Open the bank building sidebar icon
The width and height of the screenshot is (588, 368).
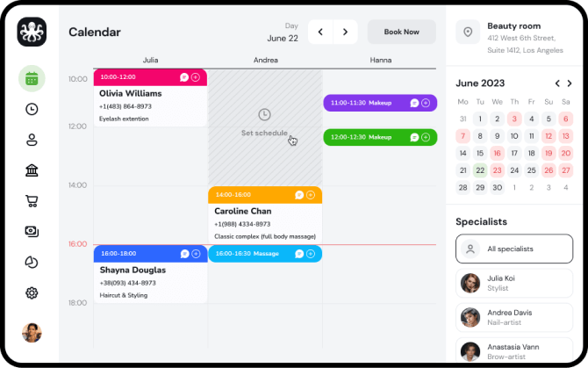[x=32, y=170]
